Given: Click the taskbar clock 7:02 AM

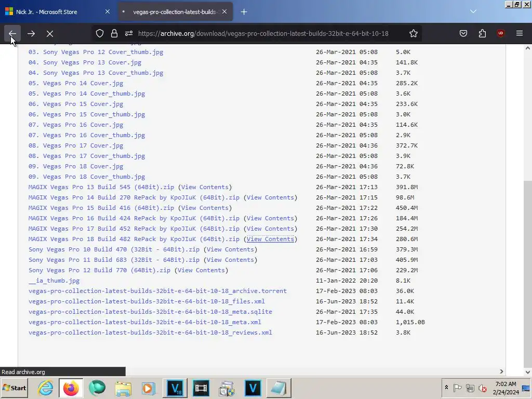Looking at the screenshot, I should tap(506, 384).
